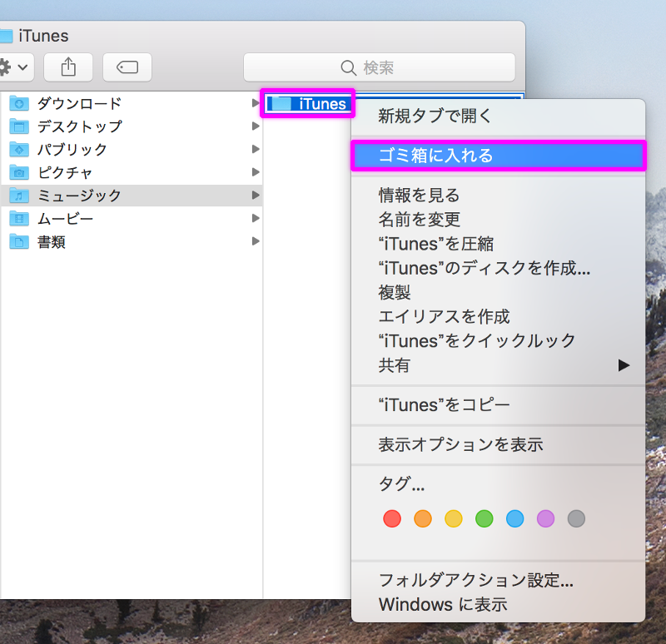Apply the orange tag color

click(x=423, y=518)
